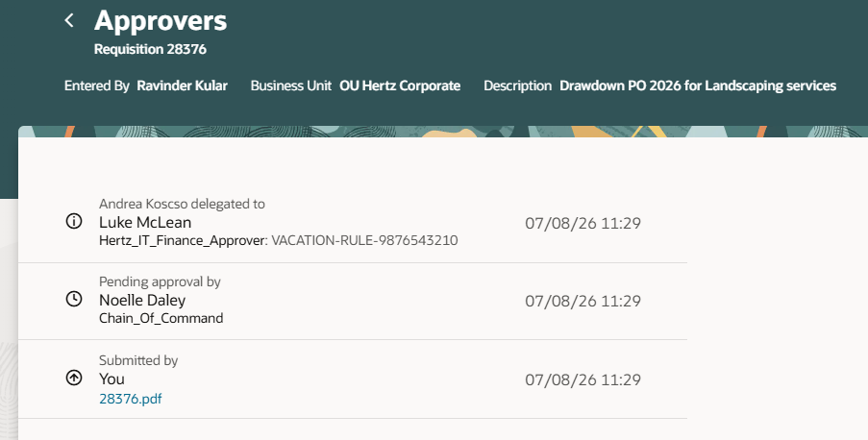
Task: Click the Approvers page heading
Action: pyautogui.click(x=161, y=21)
